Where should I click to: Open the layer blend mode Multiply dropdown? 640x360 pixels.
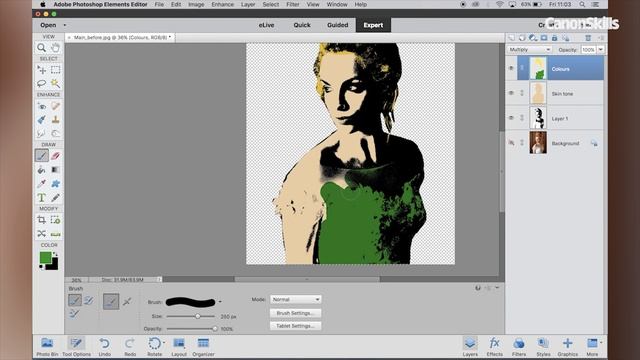tap(529, 49)
